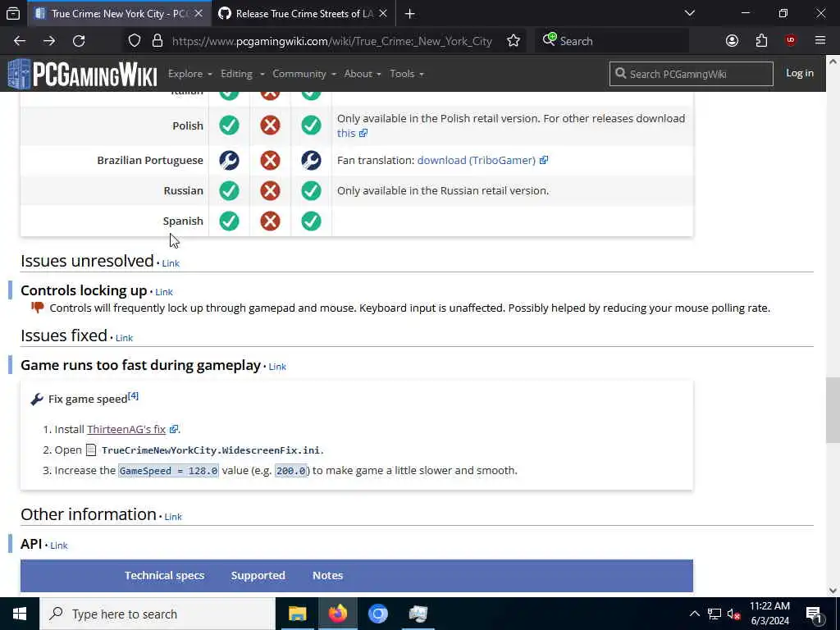840x630 pixels.
Task: Click Brazilian Portuguese interface wrench icon
Action: (230, 160)
